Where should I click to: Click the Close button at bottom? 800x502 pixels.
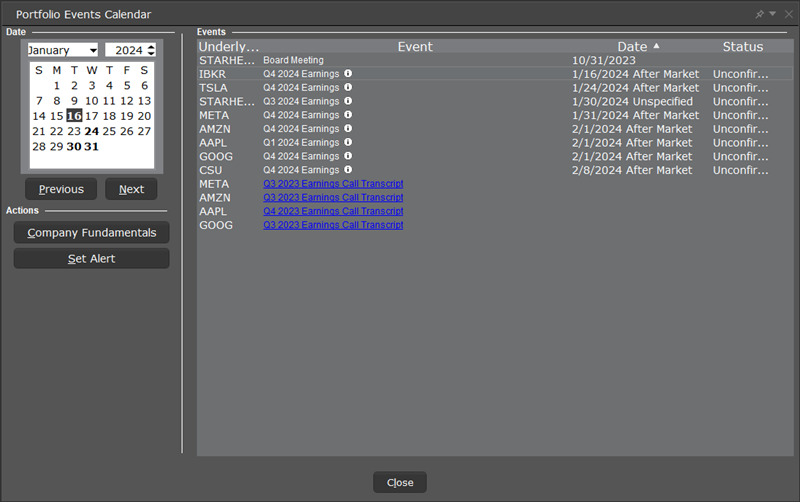tap(400, 483)
